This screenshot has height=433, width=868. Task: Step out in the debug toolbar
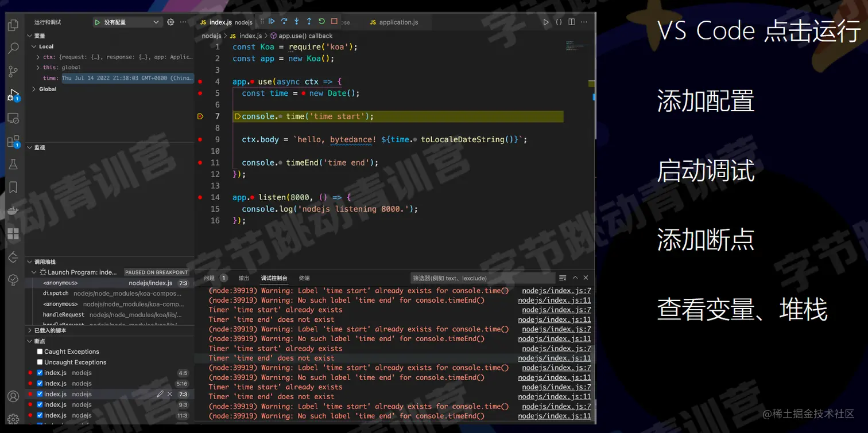[x=309, y=22]
